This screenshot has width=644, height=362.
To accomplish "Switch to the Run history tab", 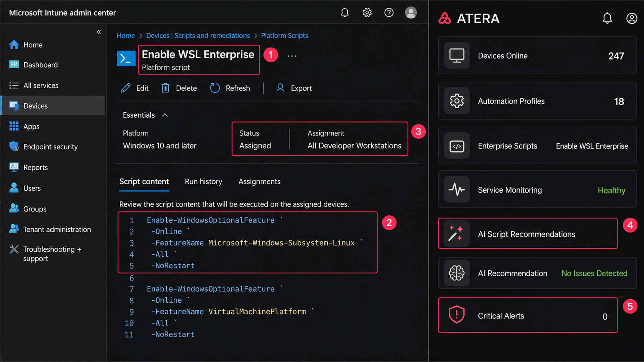I will [203, 181].
